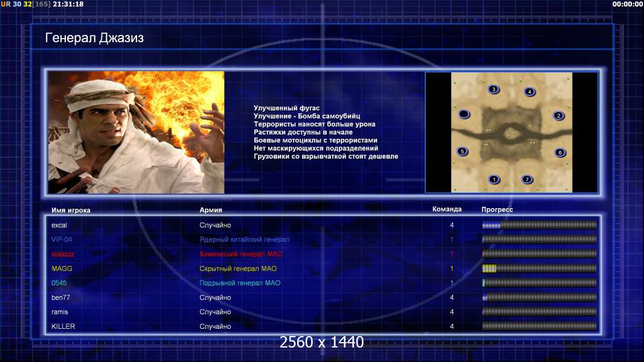
Task: Click team number 4 in ben77's row
Action: [452, 297]
